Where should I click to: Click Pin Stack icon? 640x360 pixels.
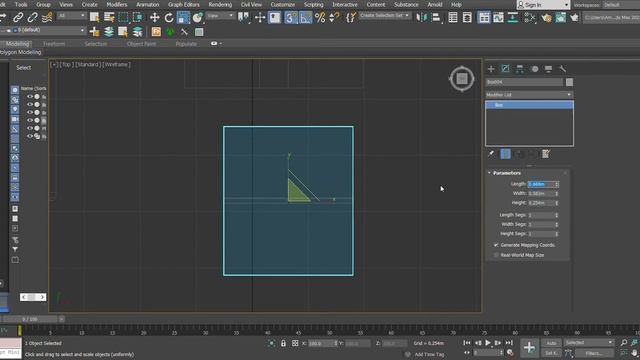491,154
